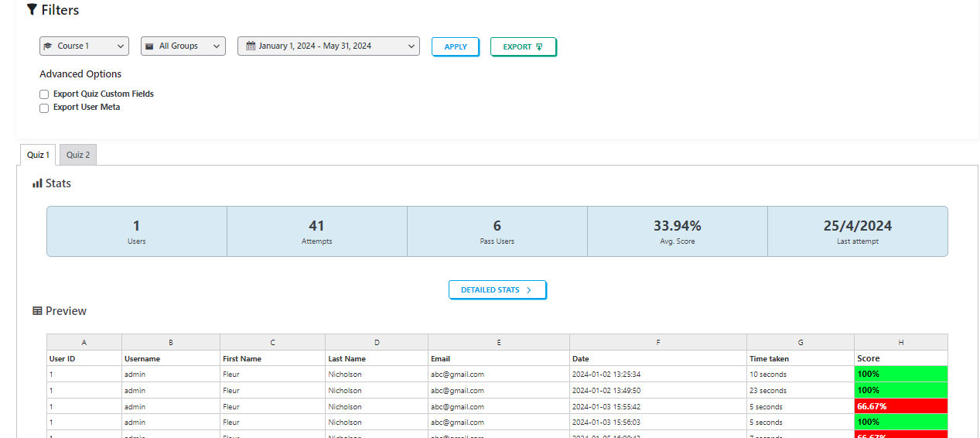Click the groups icon in All Groups dropdown
Image resolution: width=980 pixels, height=438 pixels.
pyautogui.click(x=149, y=46)
